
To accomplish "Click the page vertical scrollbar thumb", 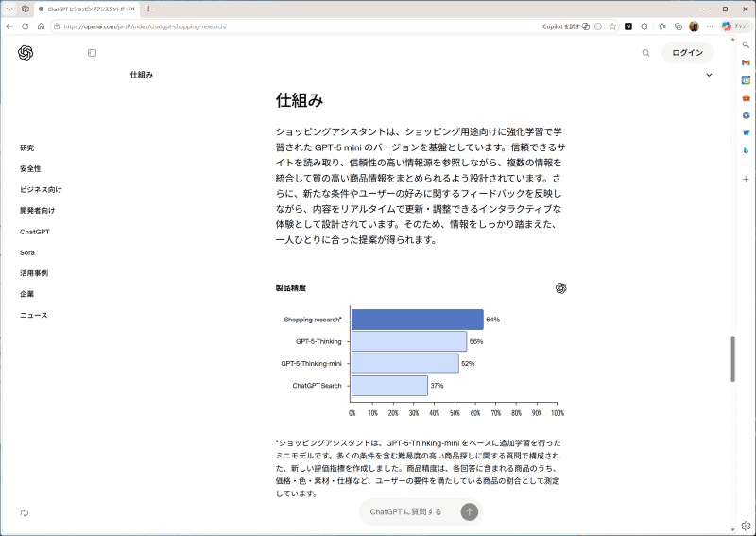I will (733, 359).
